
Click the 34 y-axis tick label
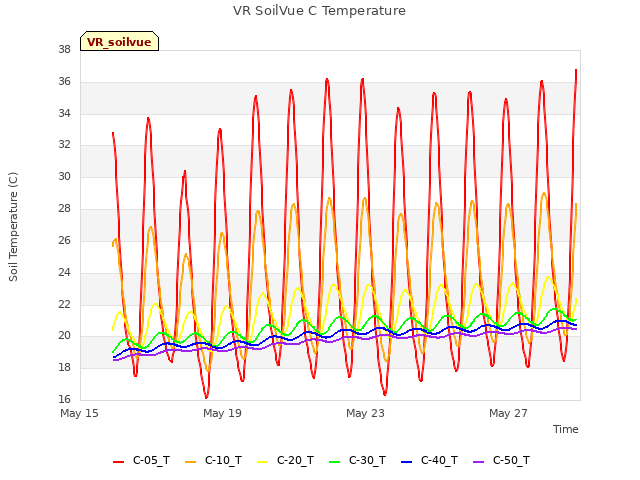(64, 113)
